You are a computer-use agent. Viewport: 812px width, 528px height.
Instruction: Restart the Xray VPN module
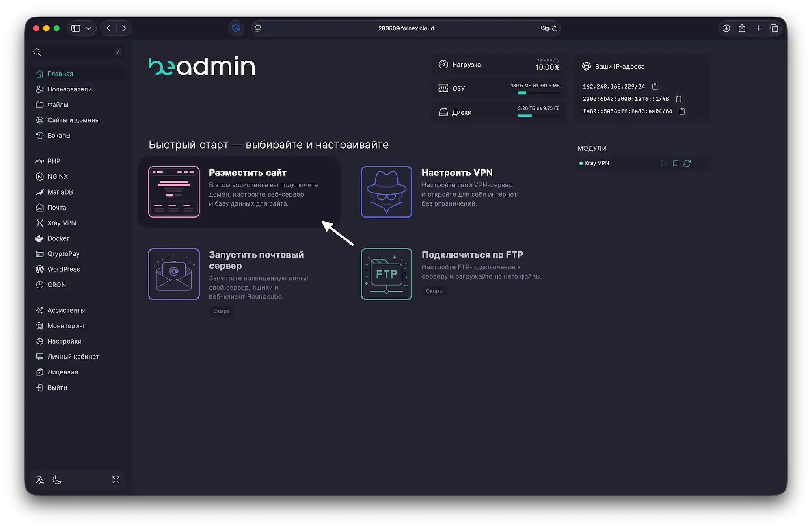(x=687, y=163)
